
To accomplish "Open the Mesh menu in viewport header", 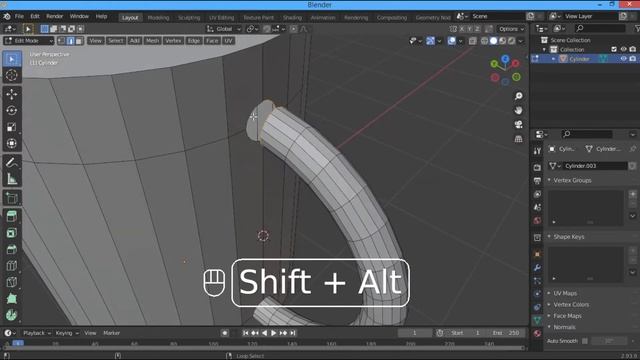I will tap(152, 41).
